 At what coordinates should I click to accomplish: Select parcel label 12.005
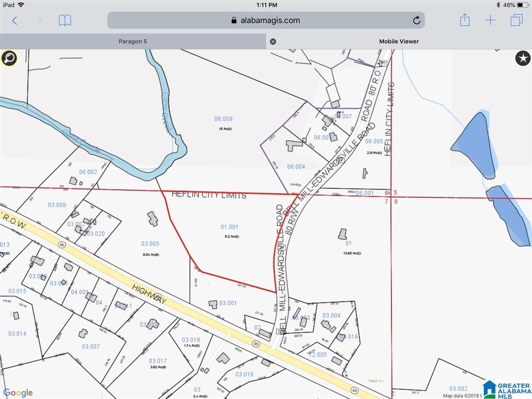(x=318, y=355)
